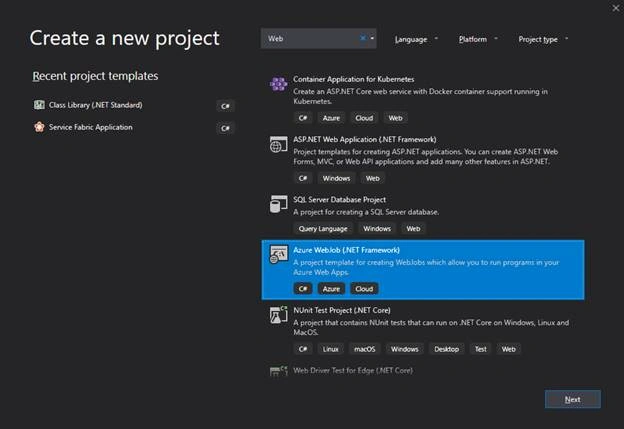The height and width of the screenshot is (429, 624).
Task: Close the Create a new project dialog
Action: click(x=616, y=8)
